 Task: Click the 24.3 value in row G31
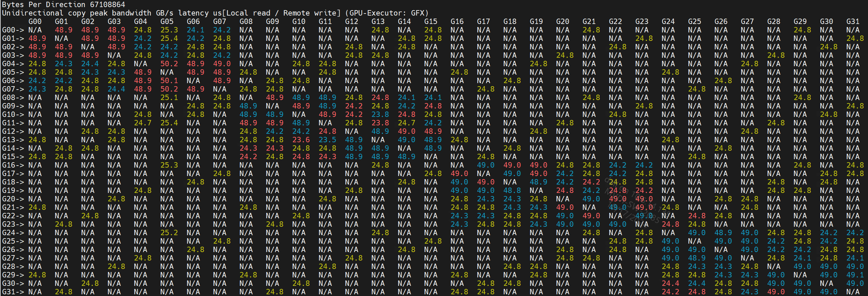click(x=750, y=292)
